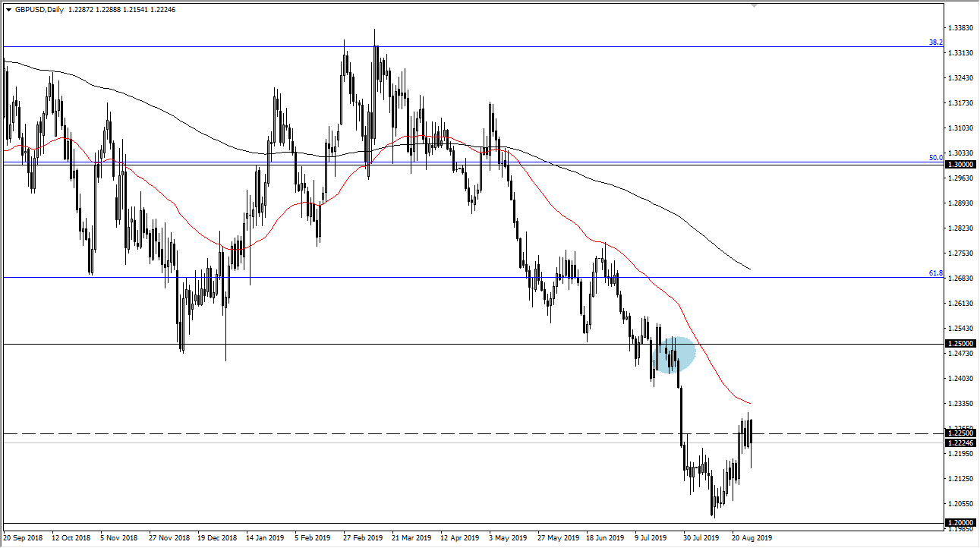The image size is (980, 548).
Task: Click the 1.20000 support price tag
Action: coord(960,523)
